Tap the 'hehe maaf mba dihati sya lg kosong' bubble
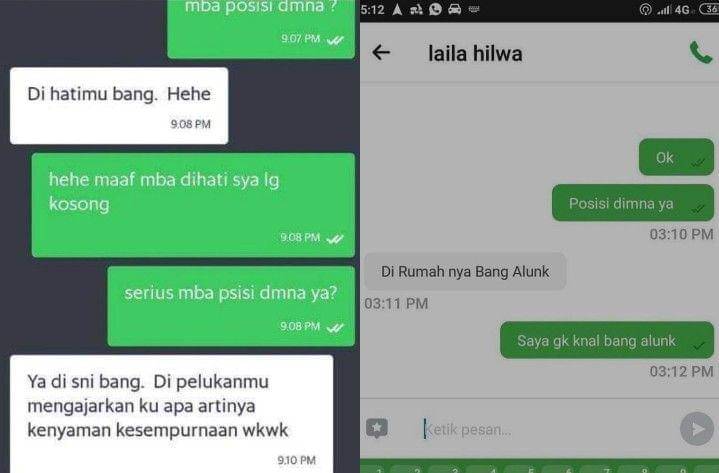Image resolution: width=719 pixels, height=473 pixels. [193, 205]
